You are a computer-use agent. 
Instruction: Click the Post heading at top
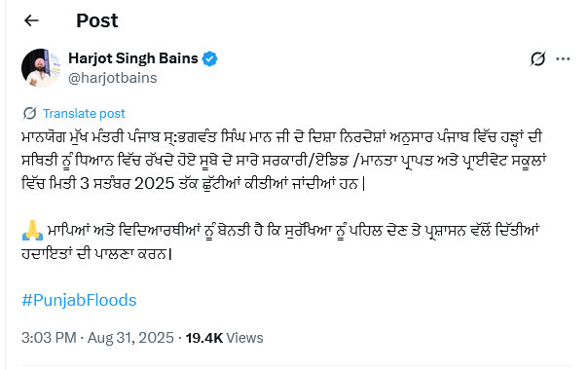pos(97,20)
